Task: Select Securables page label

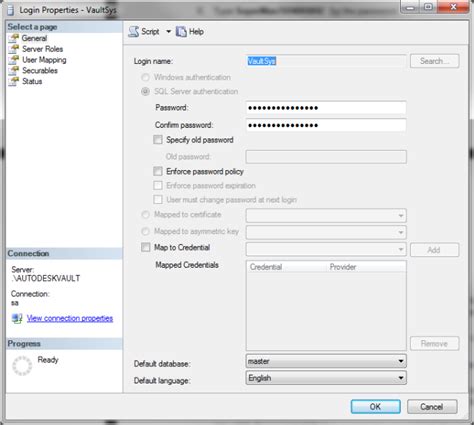Action: [x=40, y=71]
